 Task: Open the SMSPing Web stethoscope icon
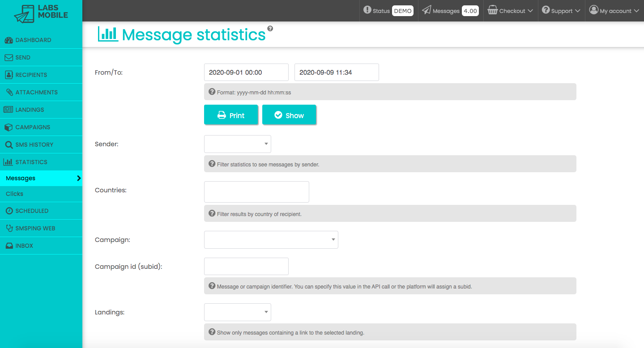[9, 229]
